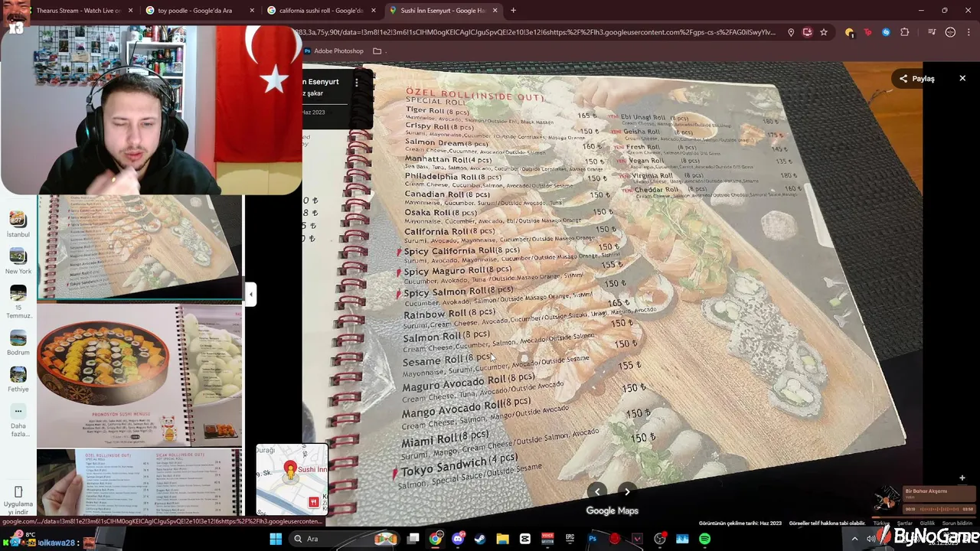This screenshot has height=551, width=980.
Task: Open the Extensions puzzle menu
Action: click(904, 32)
